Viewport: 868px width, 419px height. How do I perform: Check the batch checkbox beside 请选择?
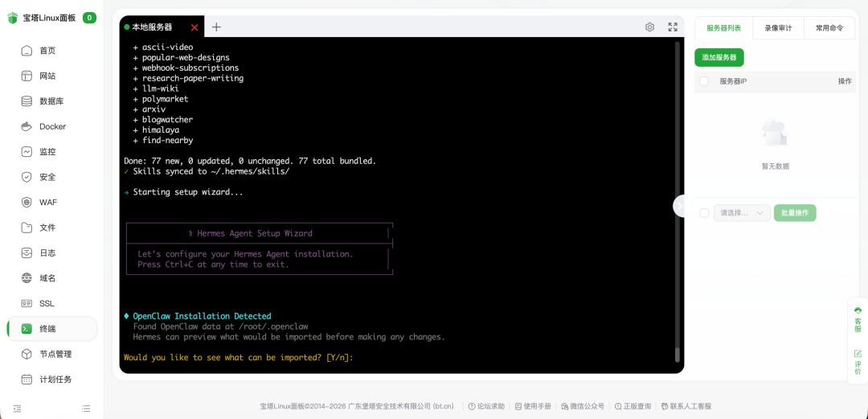[704, 213]
